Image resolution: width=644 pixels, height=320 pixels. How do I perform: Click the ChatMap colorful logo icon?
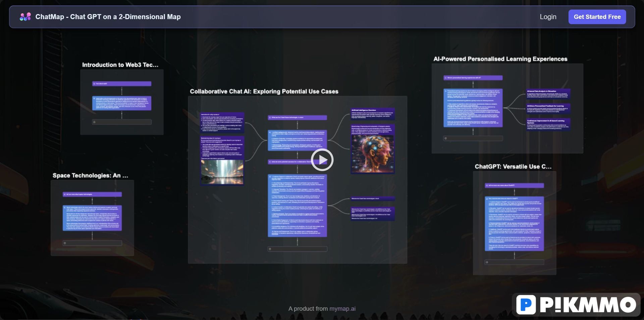point(25,17)
